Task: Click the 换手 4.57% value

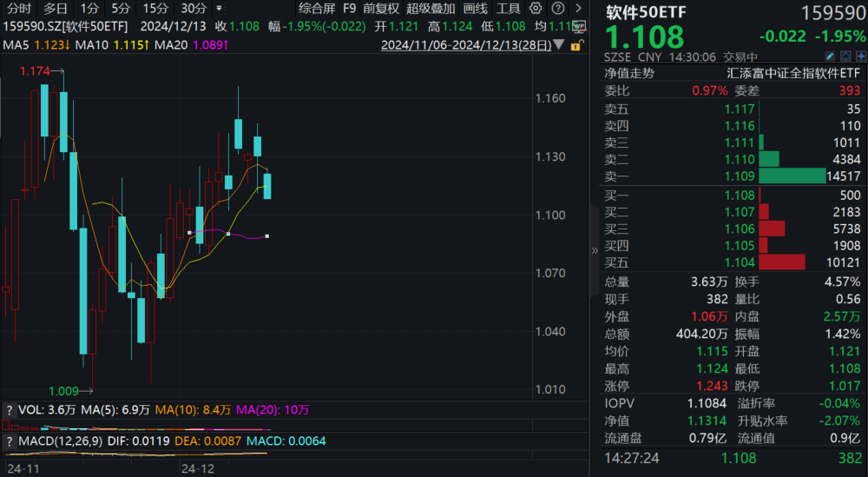Action: tap(843, 282)
